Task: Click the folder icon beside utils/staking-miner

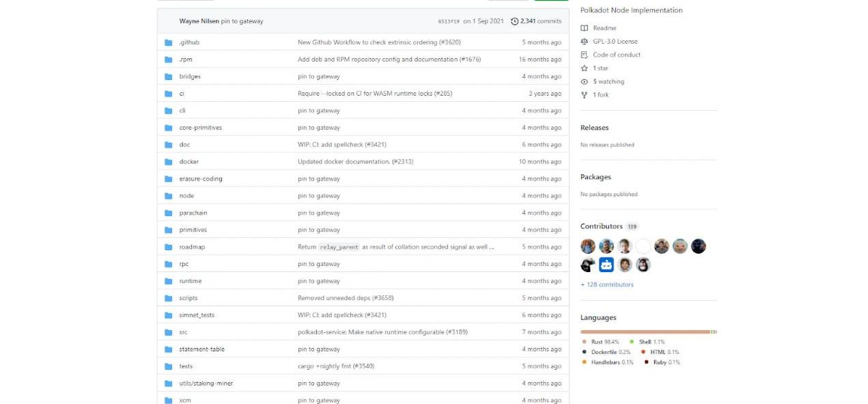Action: tap(169, 383)
